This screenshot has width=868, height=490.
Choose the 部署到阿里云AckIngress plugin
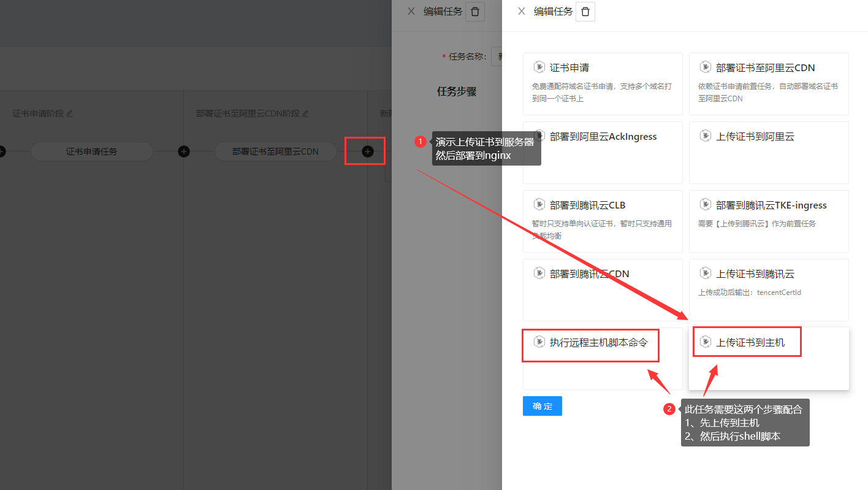[602, 153]
